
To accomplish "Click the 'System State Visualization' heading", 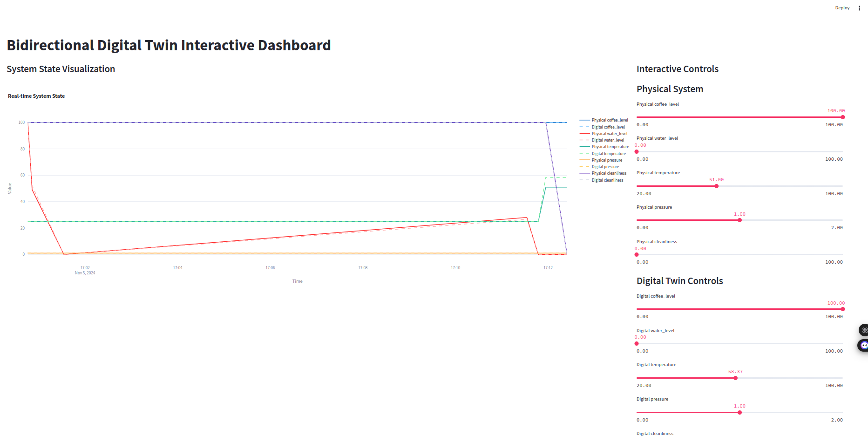I will coord(61,69).
